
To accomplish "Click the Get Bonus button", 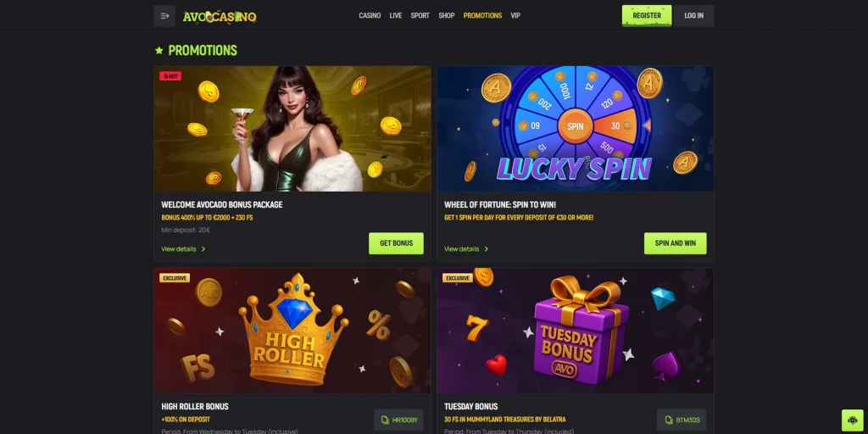I will (397, 243).
